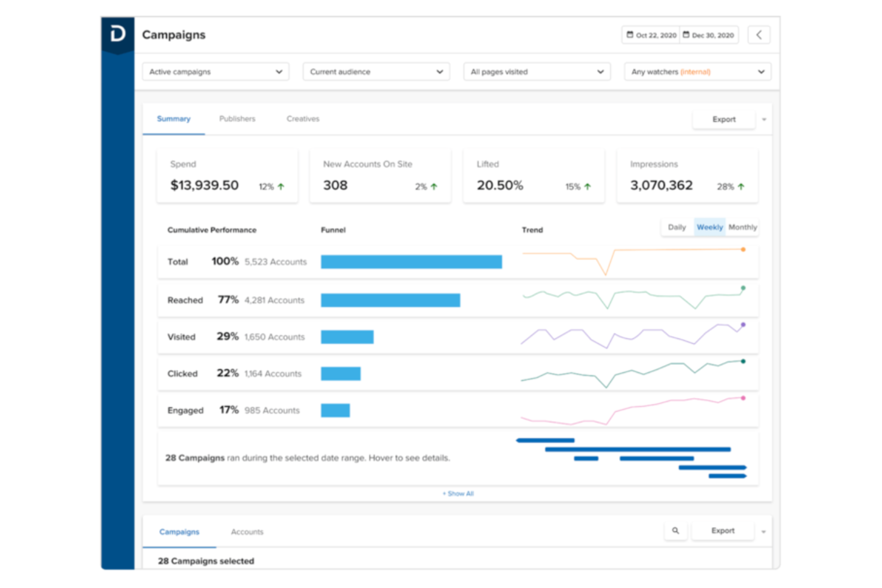This screenshot has height=588, width=882.
Task: Click the back chevron button near dates
Action: tap(759, 35)
